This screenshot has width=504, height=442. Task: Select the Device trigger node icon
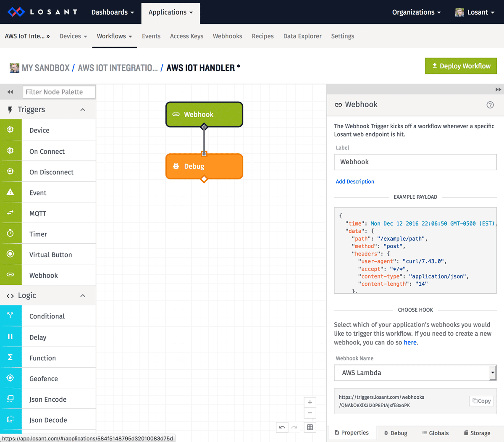[11, 130]
